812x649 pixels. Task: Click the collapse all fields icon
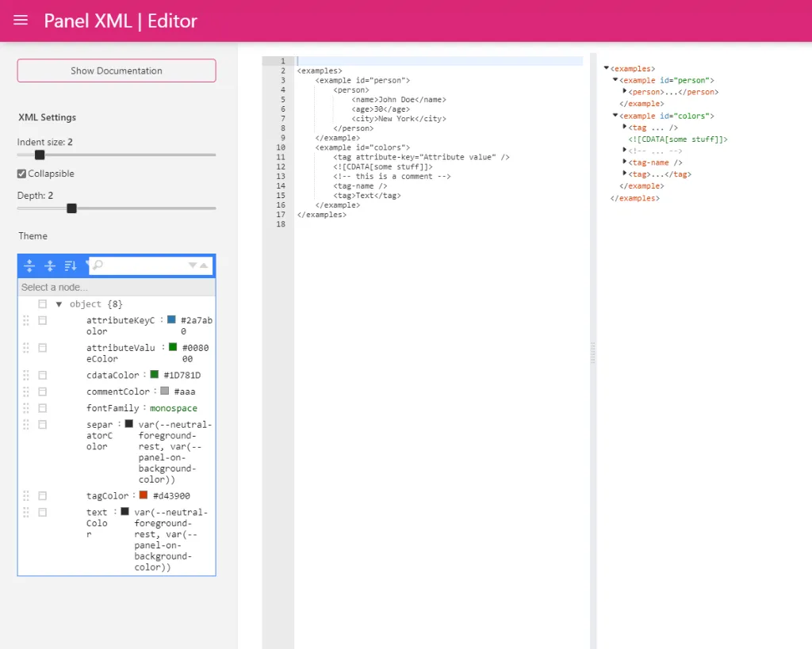tap(49, 265)
